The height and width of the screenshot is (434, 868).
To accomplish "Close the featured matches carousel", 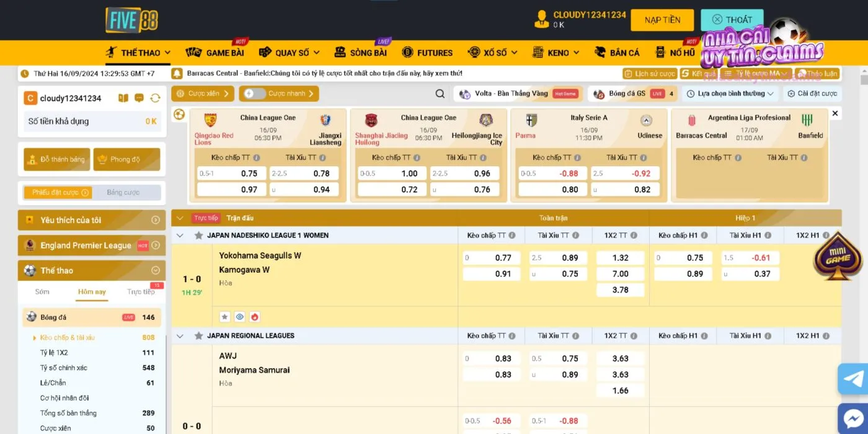I will click(835, 113).
